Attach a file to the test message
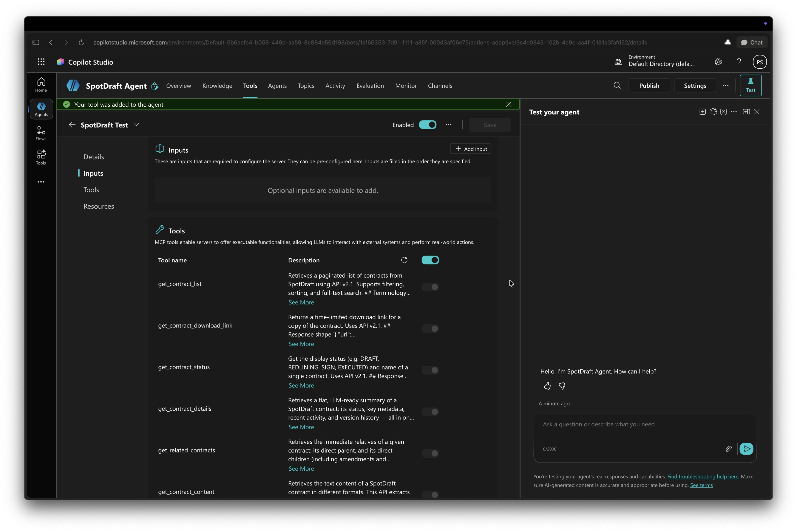This screenshot has width=797, height=532. [728, 449]
